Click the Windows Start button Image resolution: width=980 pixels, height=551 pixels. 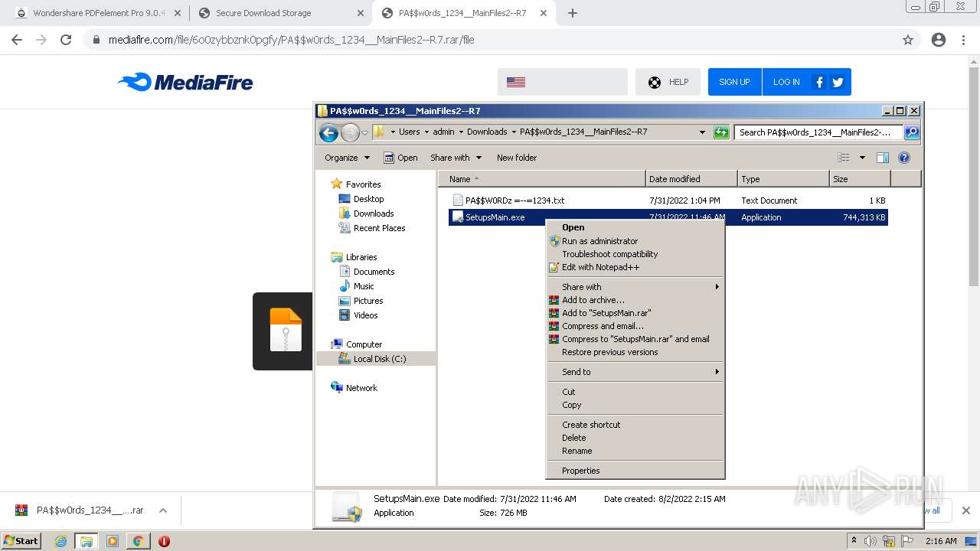coord(21,541)
